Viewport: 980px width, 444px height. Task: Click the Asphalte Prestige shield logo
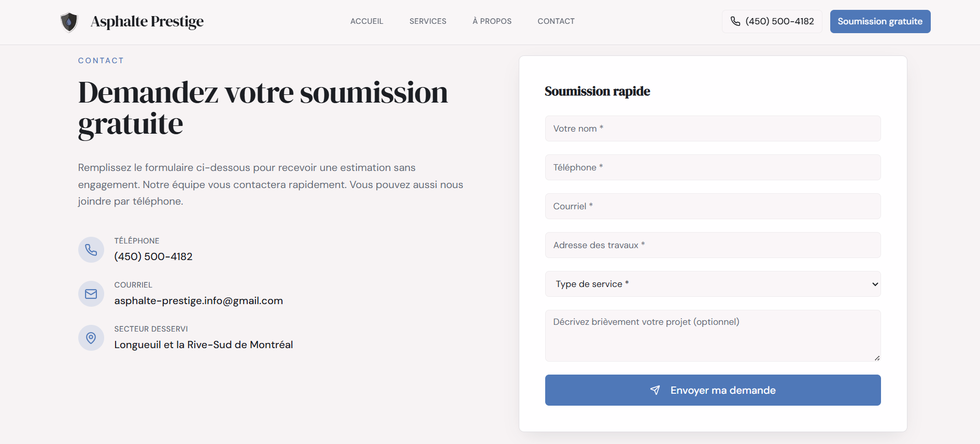[x=69, y=22]
